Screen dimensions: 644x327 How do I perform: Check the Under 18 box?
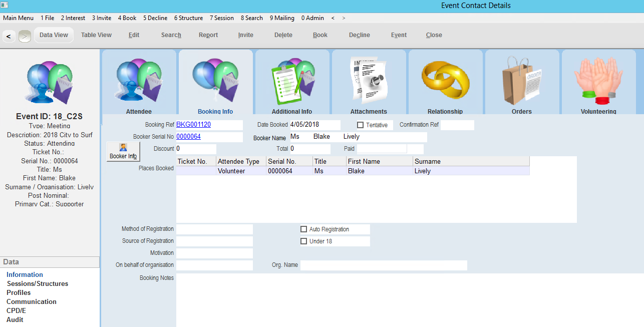303,241
